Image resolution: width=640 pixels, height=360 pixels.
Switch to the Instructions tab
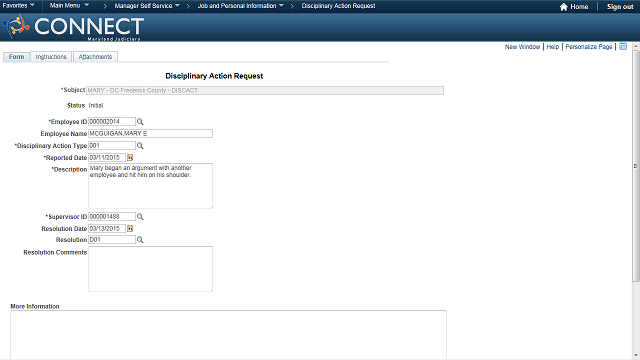click(51, 57)
